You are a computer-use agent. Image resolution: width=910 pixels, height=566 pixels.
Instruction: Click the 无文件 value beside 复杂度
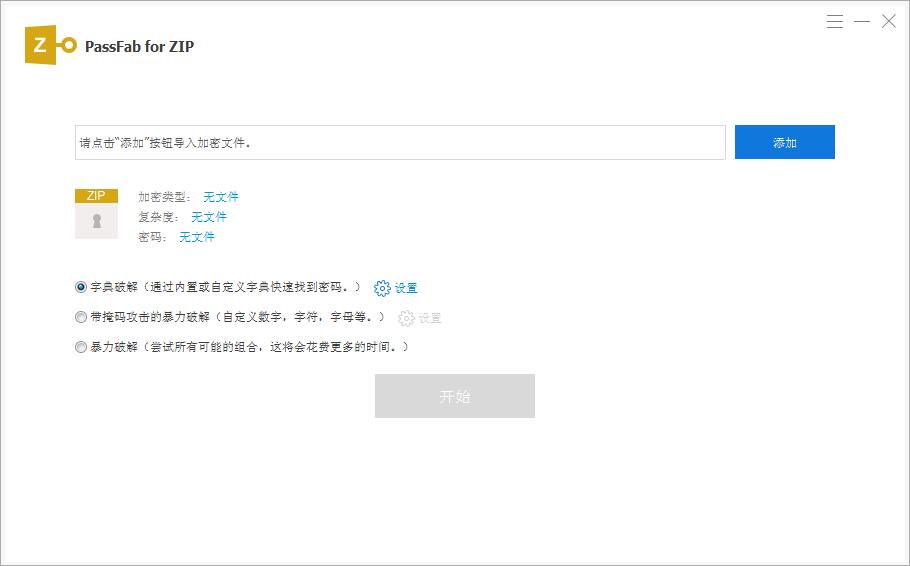pyautogui.click(x=209, y=217)
